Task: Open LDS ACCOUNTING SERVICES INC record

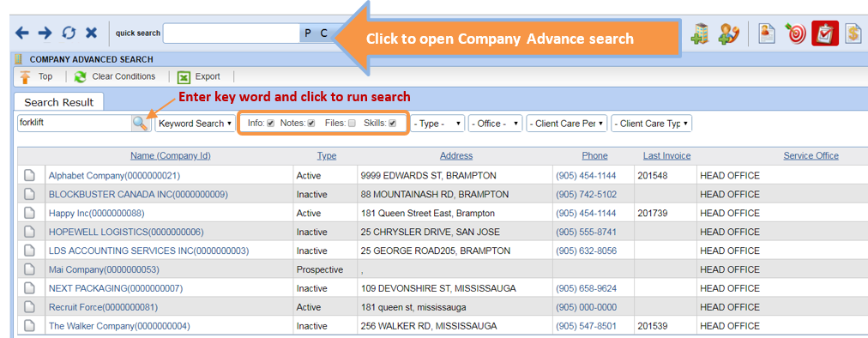Action: pyautogui.click(x=149, y=251)
